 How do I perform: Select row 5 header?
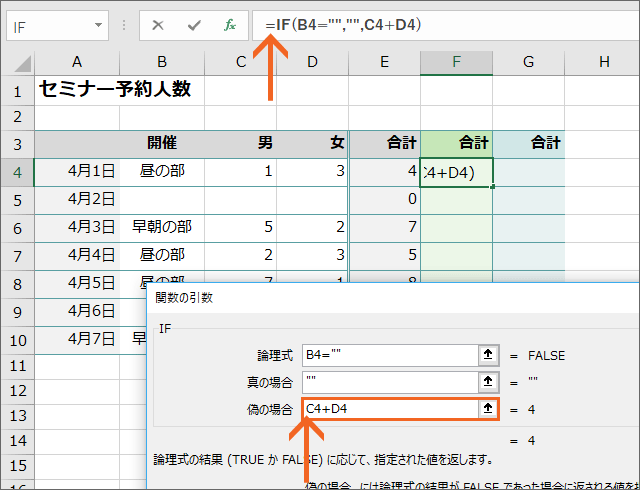(x=18, y=200)
